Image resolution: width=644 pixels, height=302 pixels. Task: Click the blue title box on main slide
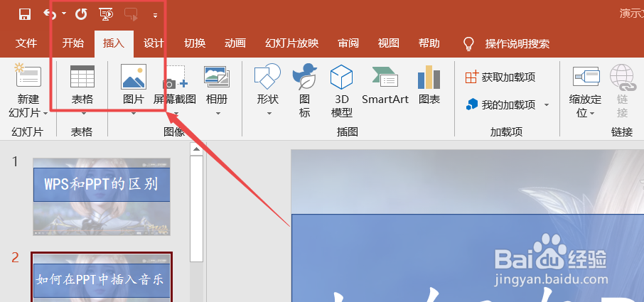pyautogui.click(x=468, y=258)
